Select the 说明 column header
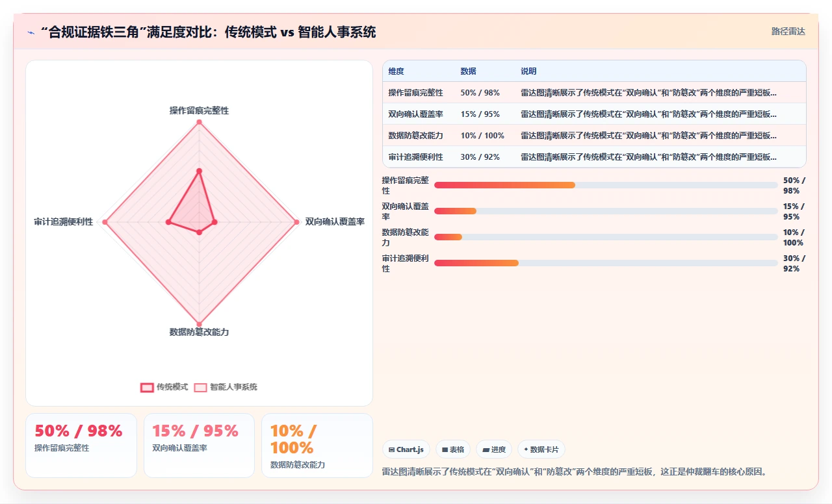This screenshot has height=504, width=832. click(x=528, y=71)
